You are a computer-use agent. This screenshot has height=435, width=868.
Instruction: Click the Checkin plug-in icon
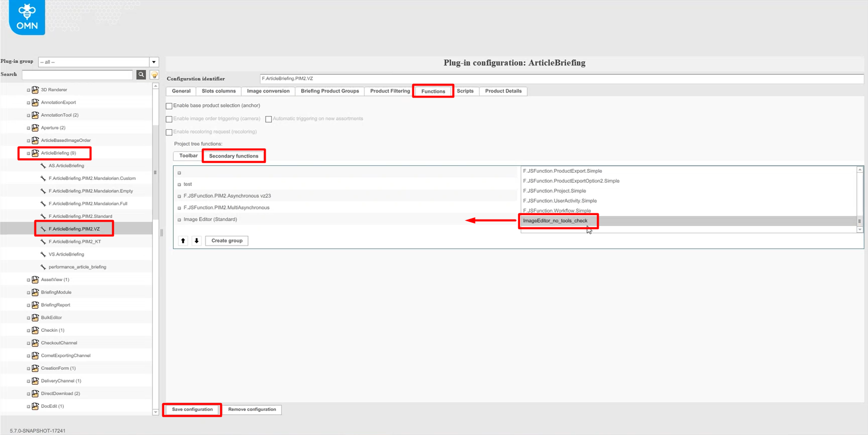click(x=35, y=330)
